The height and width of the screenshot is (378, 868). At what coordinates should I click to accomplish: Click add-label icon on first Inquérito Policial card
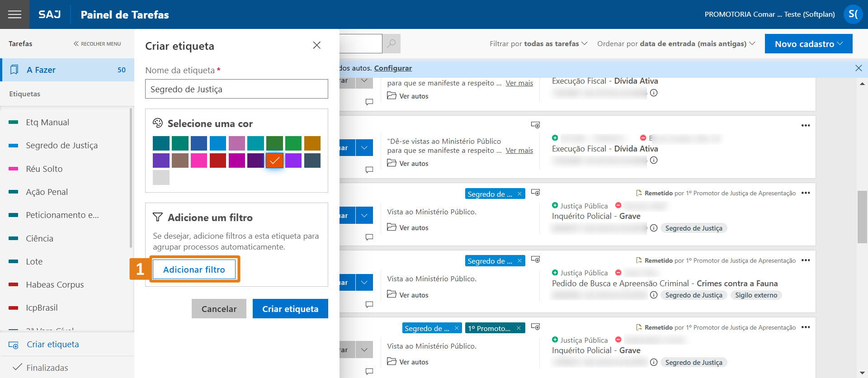point(535,193)
